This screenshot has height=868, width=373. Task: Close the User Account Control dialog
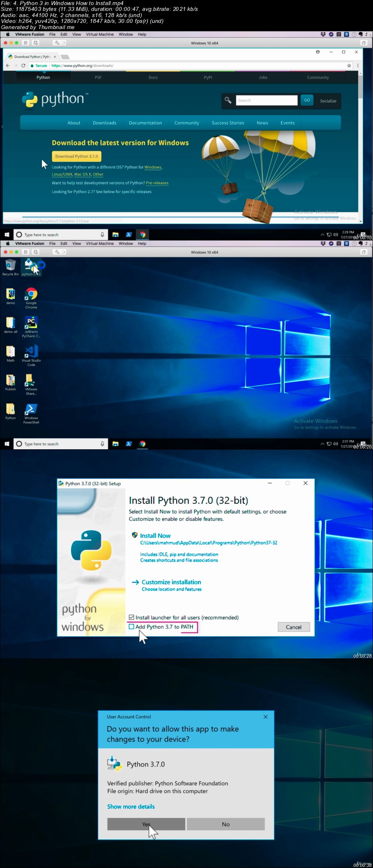coord(266,717)
